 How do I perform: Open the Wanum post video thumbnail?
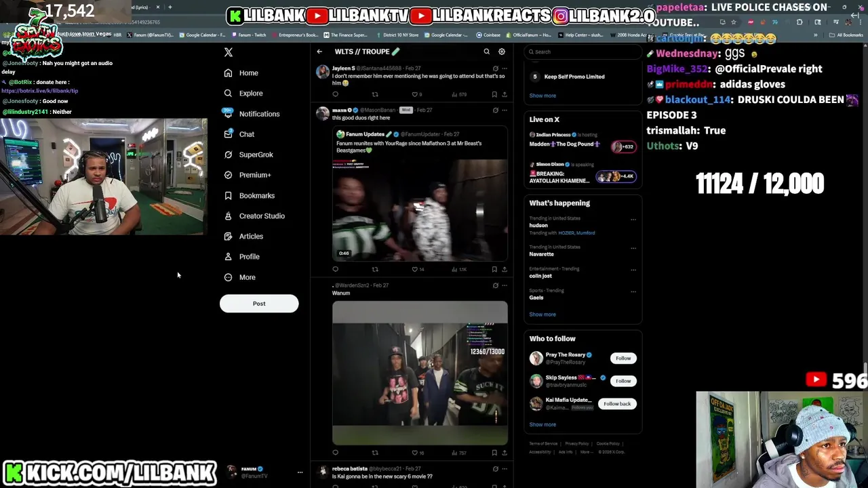pyautogui.click(x=420, y=373)
